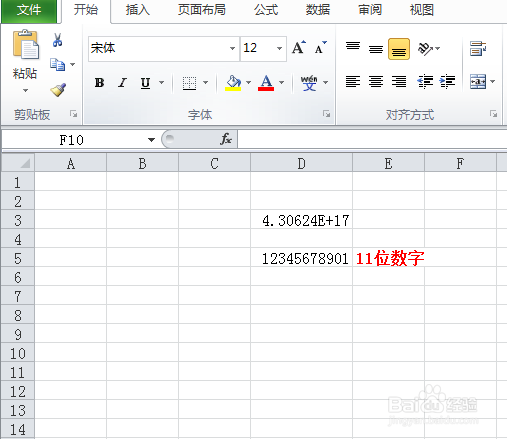The width and height of the screenshot is (507, 439).
Task: Select column A header
Action: [71, 163]
